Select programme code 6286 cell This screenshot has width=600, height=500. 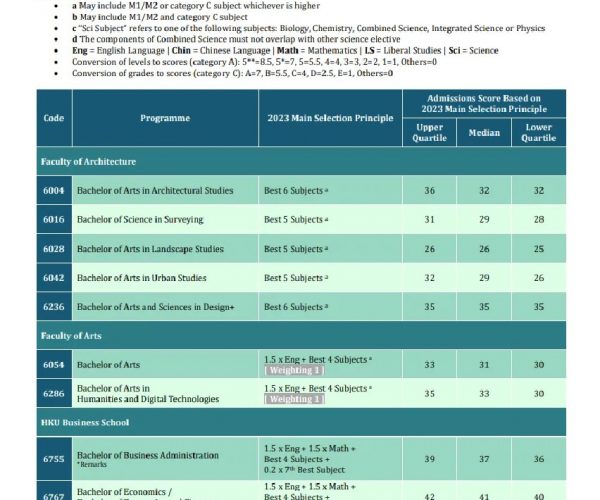click(54, 393)
